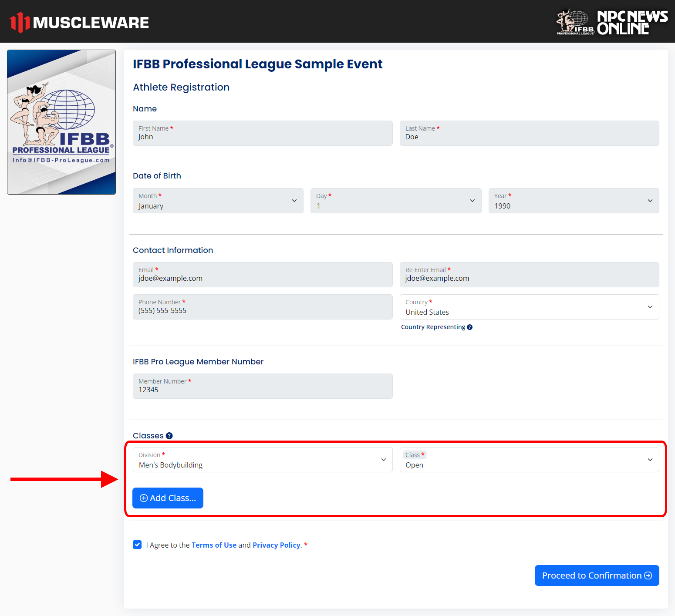Open the Year dropdown showing 1990
675x616 pixels.
click(573, 201)
